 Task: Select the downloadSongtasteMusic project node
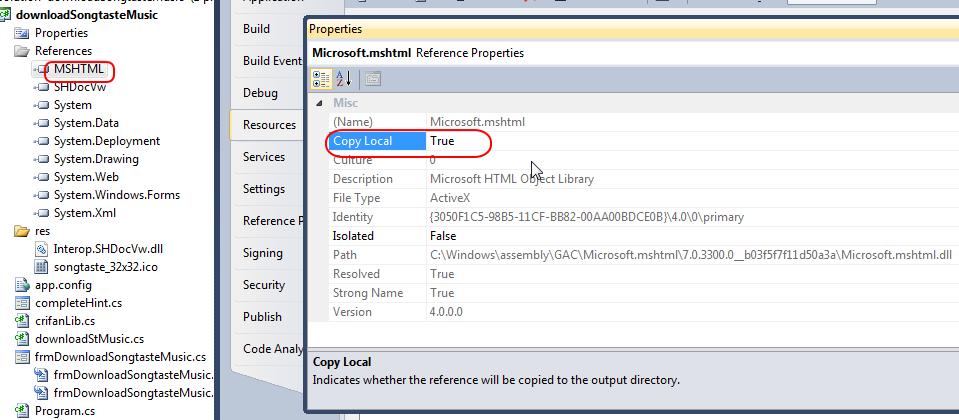coord(86,15)
